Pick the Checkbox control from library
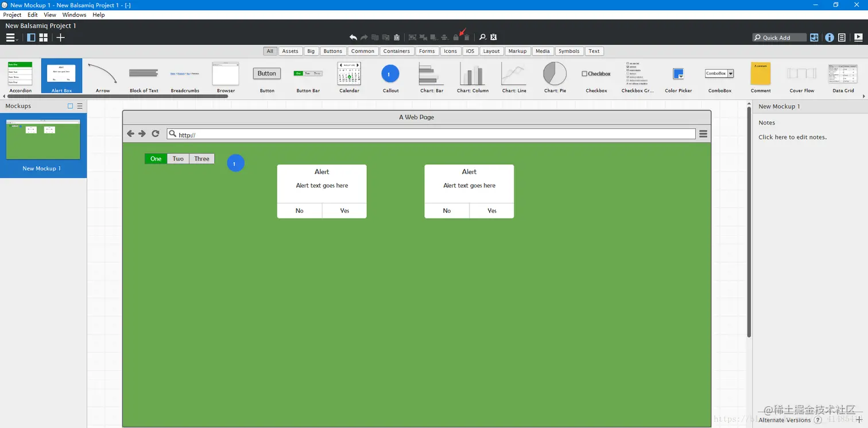Image resolution: width=868 pixels, height=428 pixels. (x=596, y=77)
